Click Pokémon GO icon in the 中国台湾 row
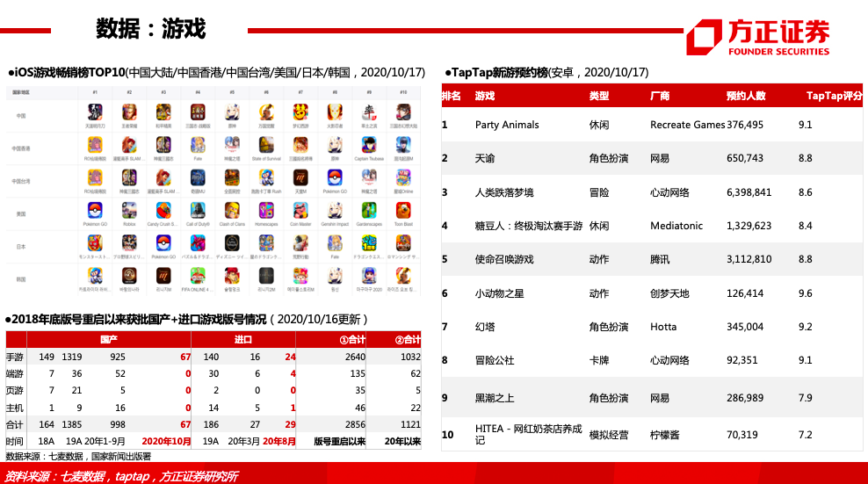The width and height of the screenshot is (868, 484). tap(335, 177)
